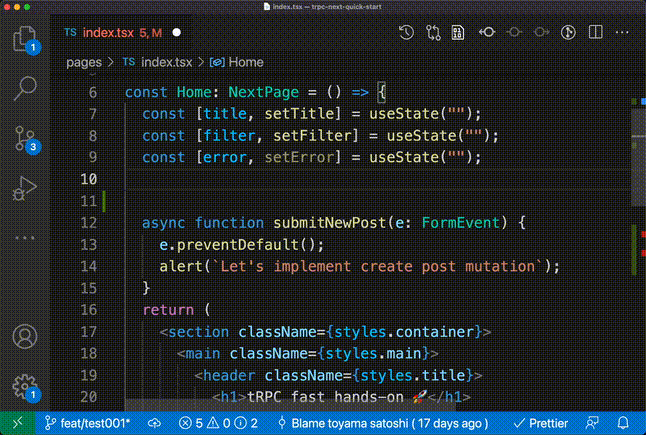Click the pages breadcrumb folder
646x435 pixels.
pyautogui.click(x=84, y=62)
